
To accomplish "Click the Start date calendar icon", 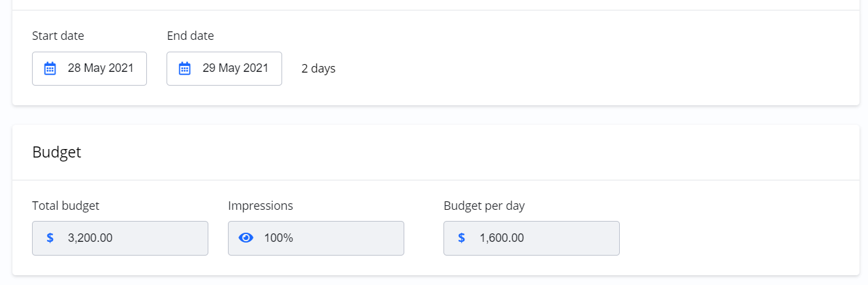I will pyautogui.click(x=50, y=69).
